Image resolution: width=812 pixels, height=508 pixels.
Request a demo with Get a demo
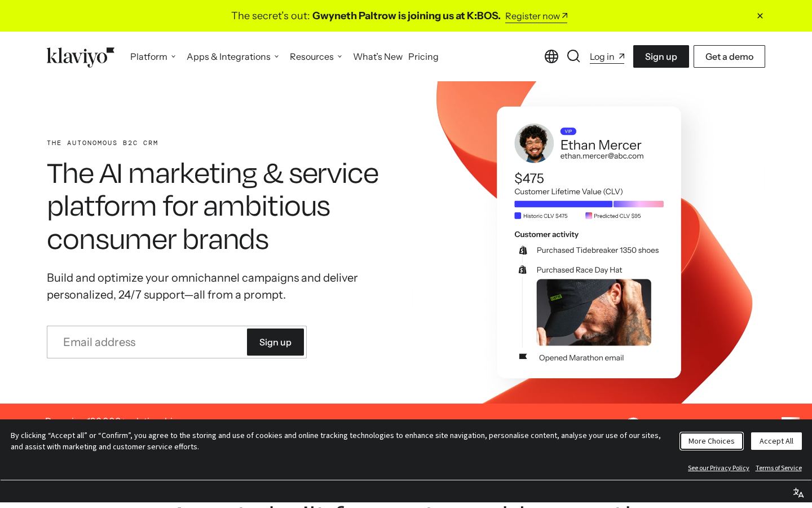coord(729,56)
